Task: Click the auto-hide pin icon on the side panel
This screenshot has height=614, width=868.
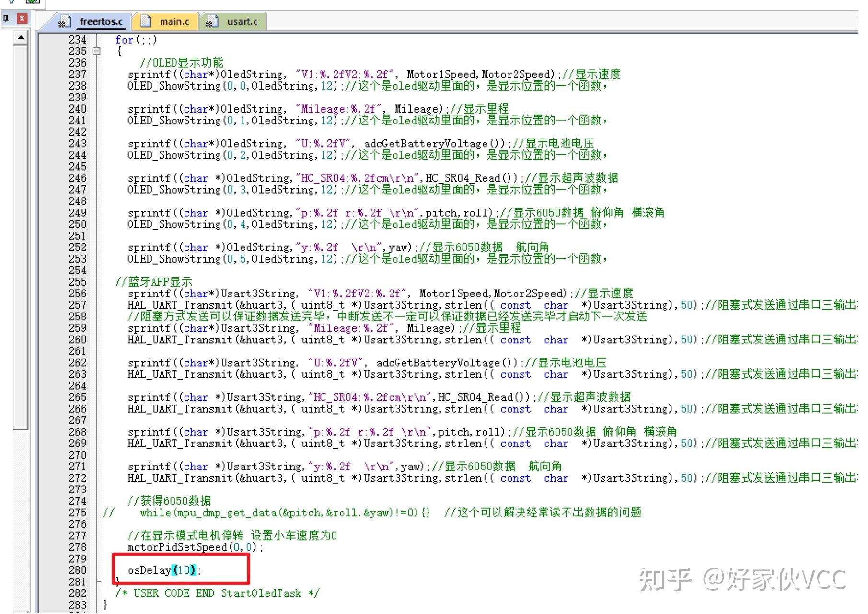Action: point(6,18)
